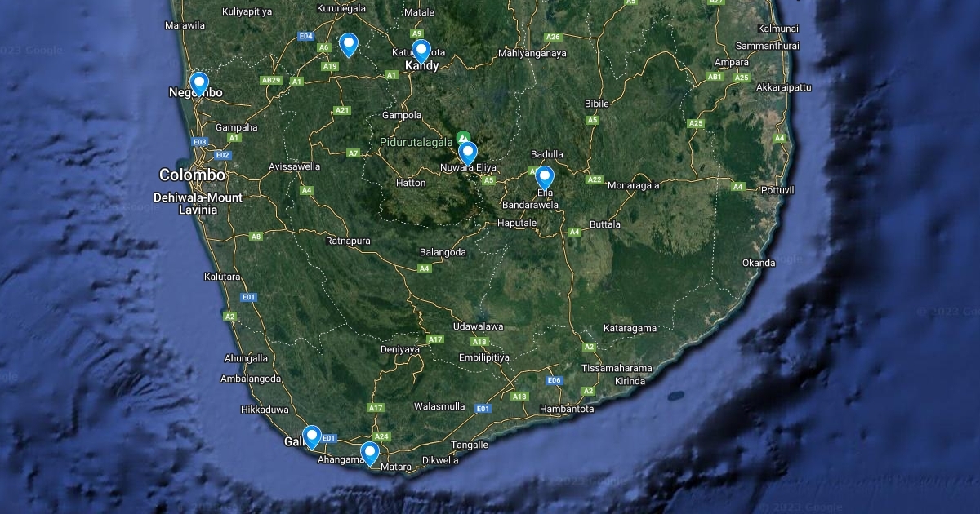Select the Hambantota place label
980x514 pixels.
(x=567, y=409)
